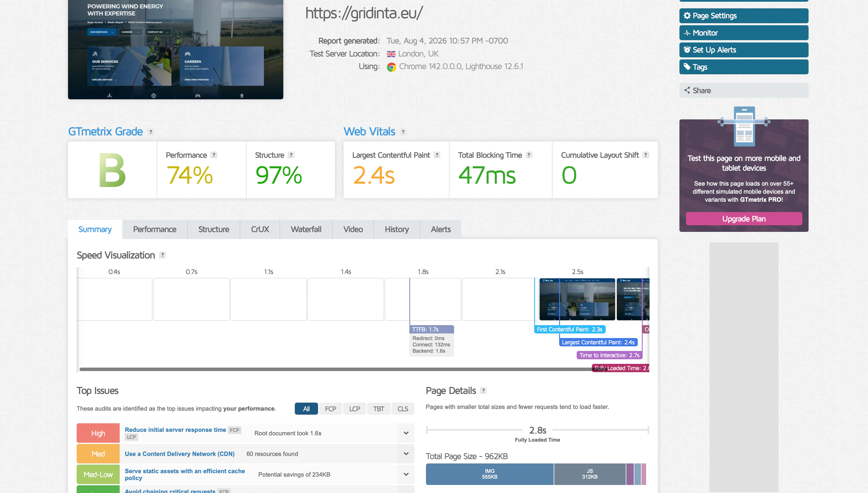Open Avoid chaining critical requests link
This screenshot has width=868, height=493.
point(170,491)
